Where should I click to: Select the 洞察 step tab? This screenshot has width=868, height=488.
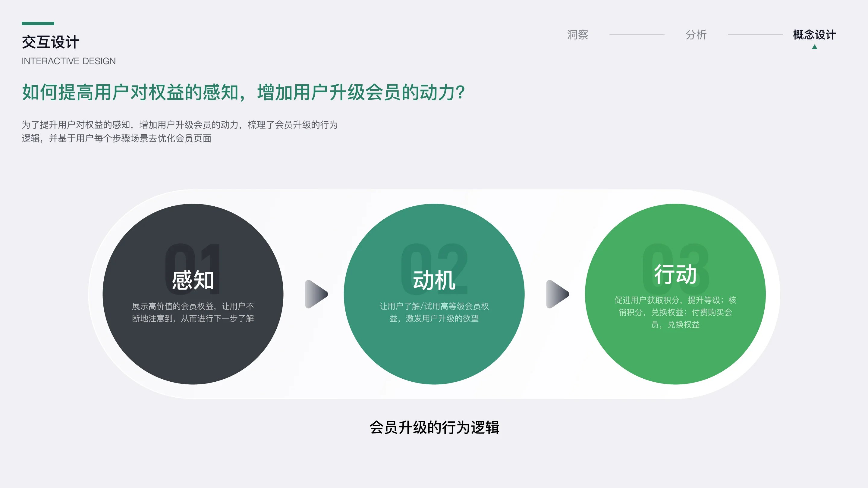coord(577,35)
